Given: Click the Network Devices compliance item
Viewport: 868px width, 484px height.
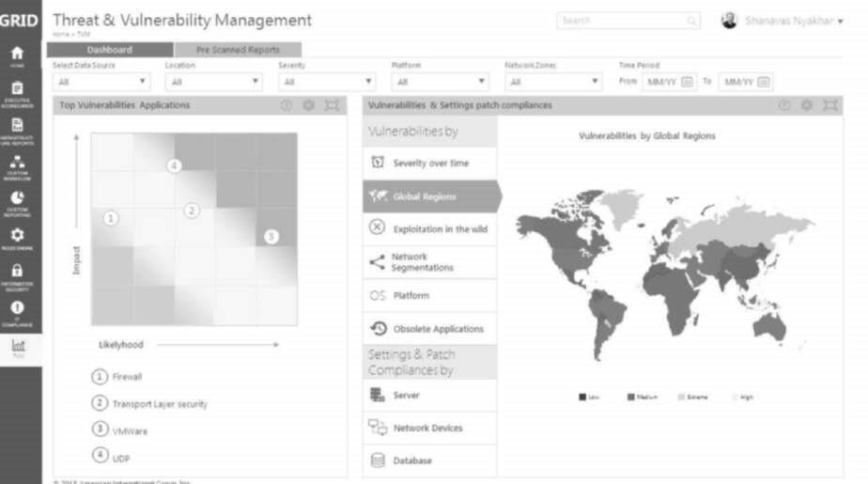Looking at the screenshot, I should [427, 428].
